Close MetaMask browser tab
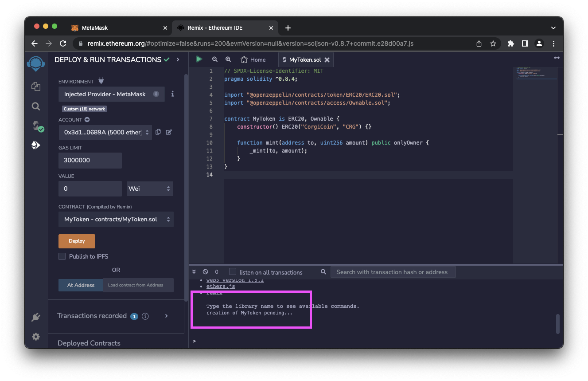 165,27
